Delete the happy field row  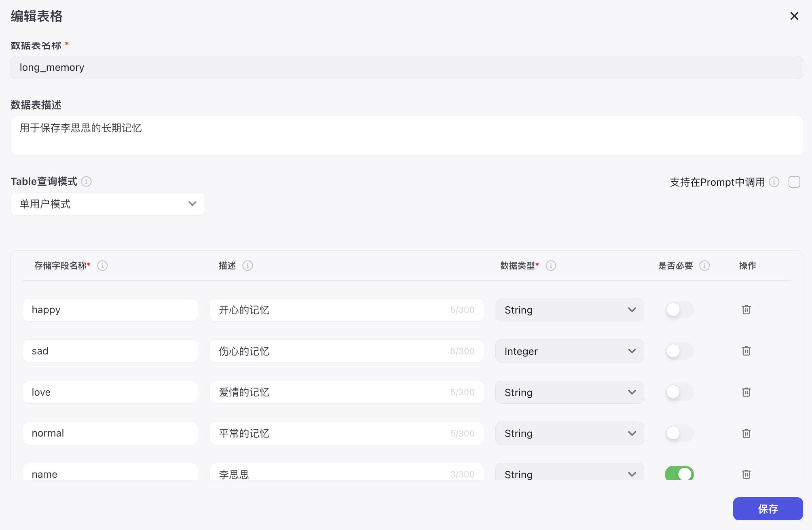coord(746,310)
